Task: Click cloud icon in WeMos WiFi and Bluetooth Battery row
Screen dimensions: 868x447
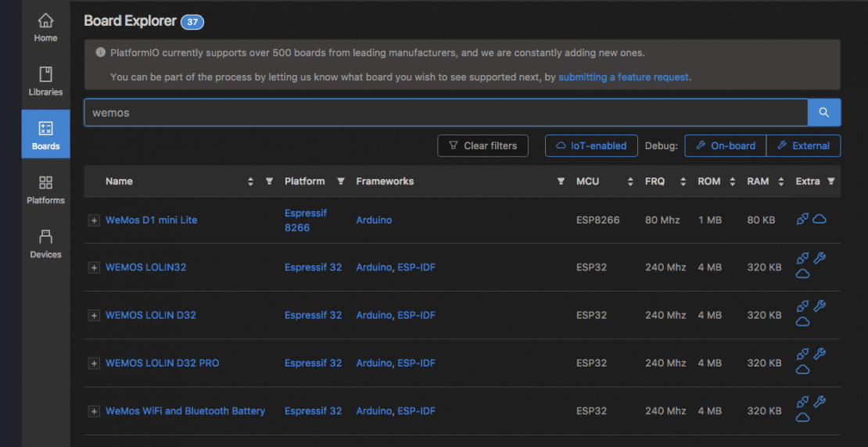Action: 802,417
